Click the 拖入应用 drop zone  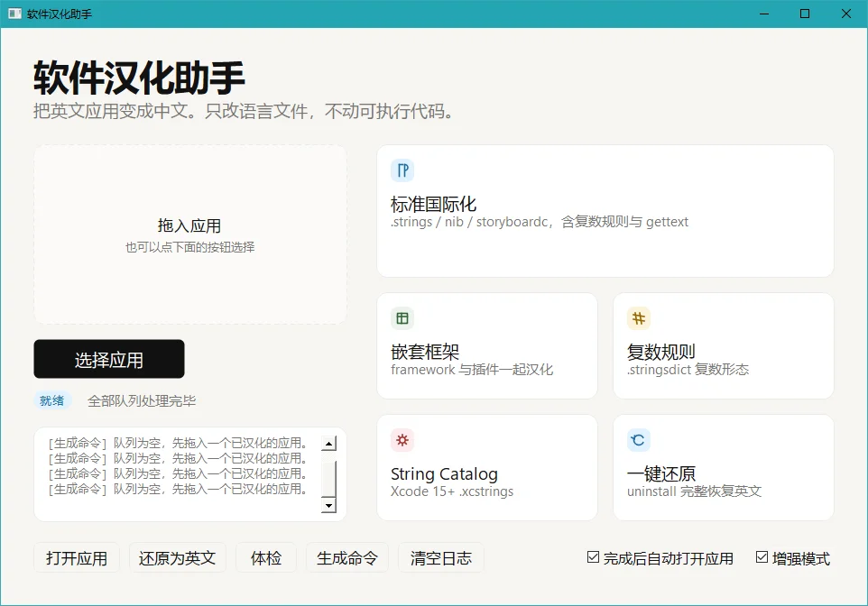tap(190, 234)
